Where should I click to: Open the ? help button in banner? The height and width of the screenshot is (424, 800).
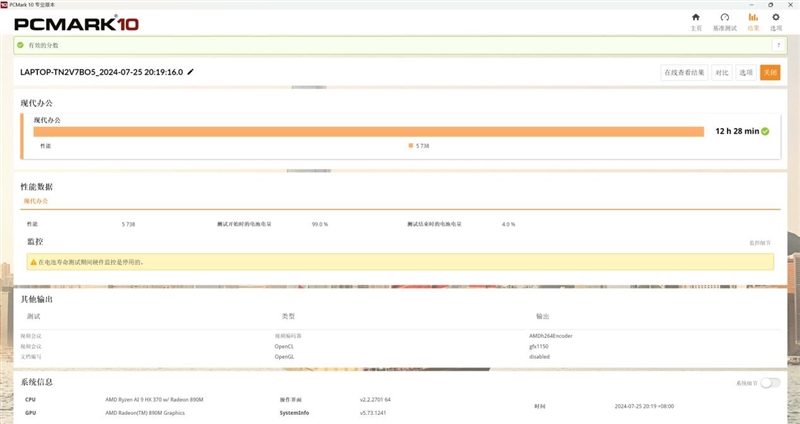click(x=779, y=45)
